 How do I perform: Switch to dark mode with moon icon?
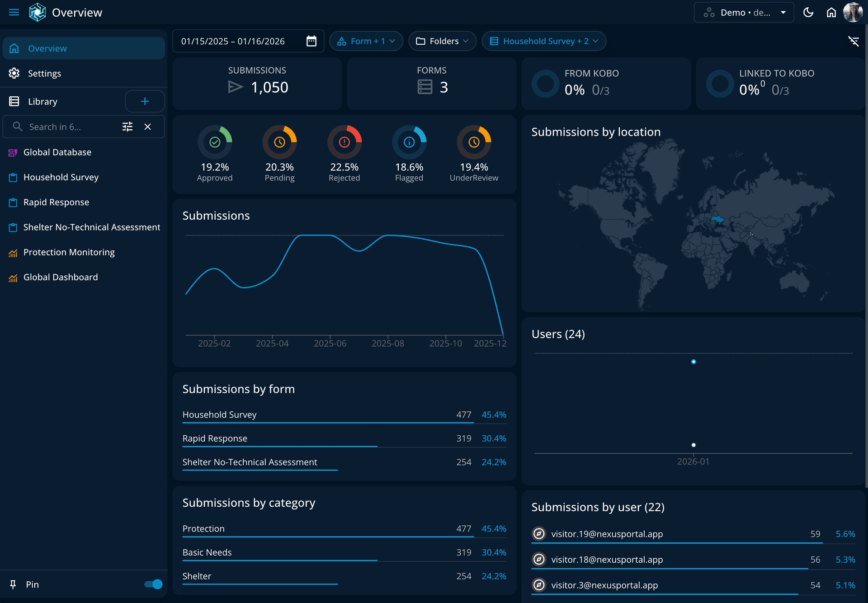click(x=808, y=12)
